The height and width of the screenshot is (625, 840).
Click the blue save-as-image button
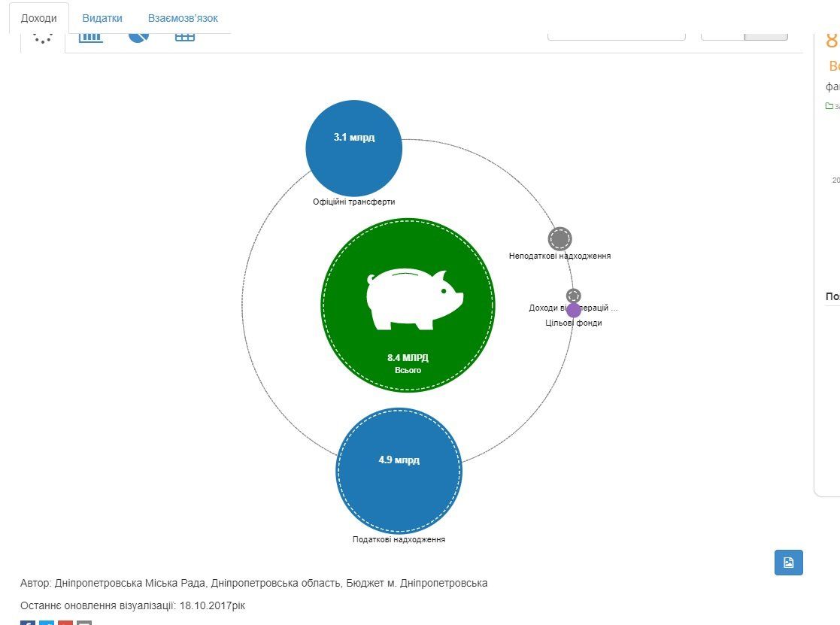788,563
